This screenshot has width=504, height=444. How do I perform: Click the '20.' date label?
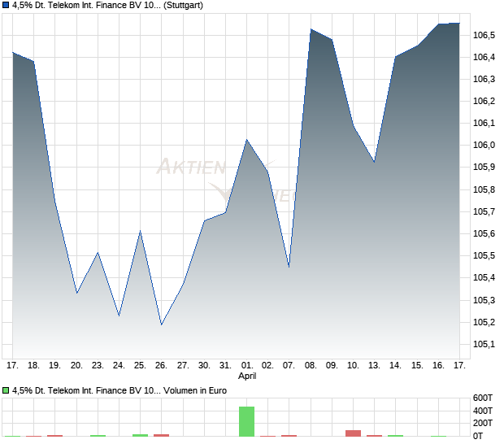[76, 366]
